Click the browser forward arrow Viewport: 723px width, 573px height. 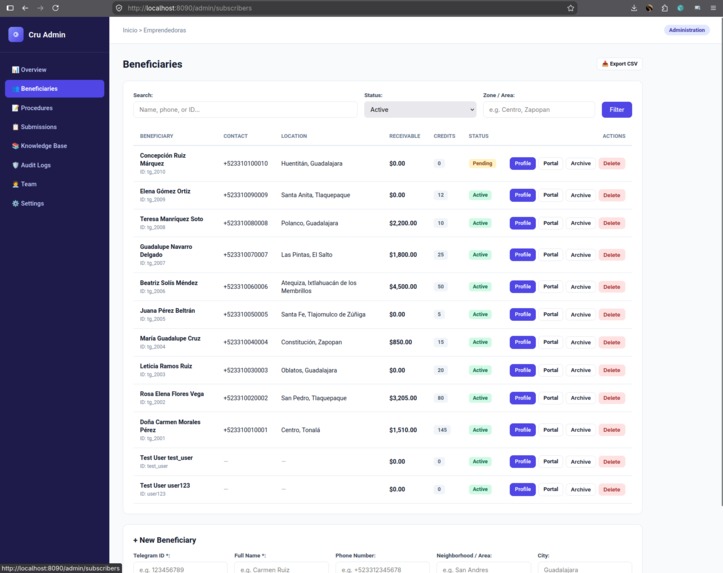coord(40,8)
